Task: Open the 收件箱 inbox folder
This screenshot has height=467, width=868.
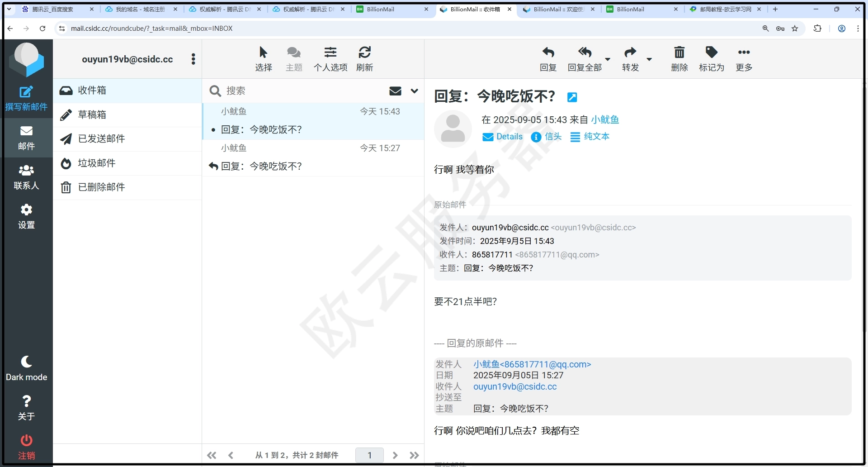Action: [x=127, y=91]
